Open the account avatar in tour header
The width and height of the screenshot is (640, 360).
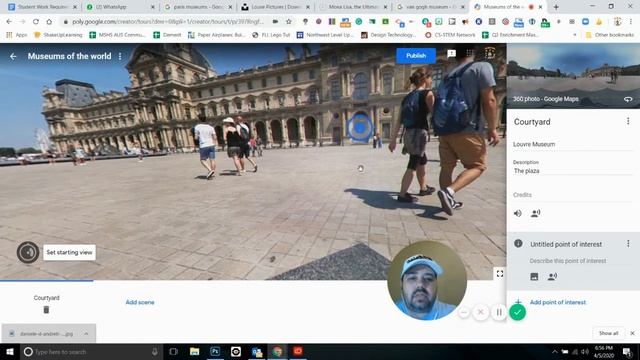(490, 53)
